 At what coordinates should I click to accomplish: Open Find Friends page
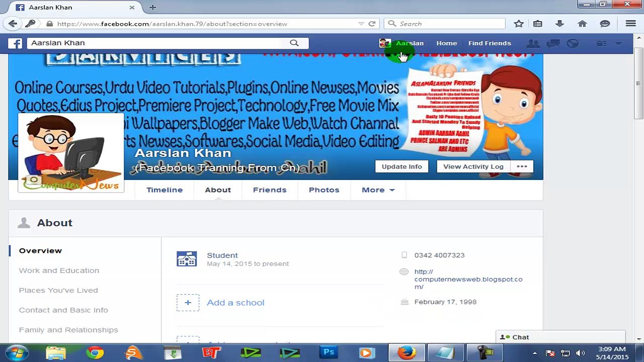[x=490, y=43]
